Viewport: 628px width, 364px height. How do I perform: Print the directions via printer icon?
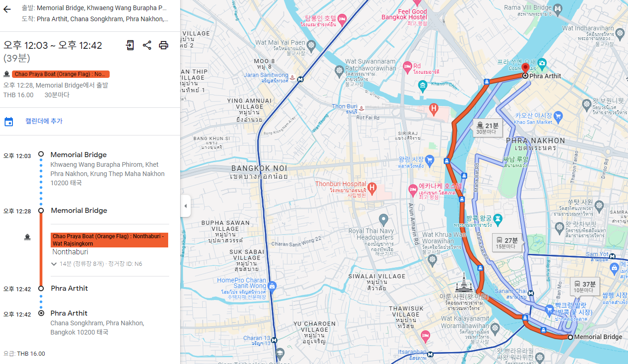[164, 45]
